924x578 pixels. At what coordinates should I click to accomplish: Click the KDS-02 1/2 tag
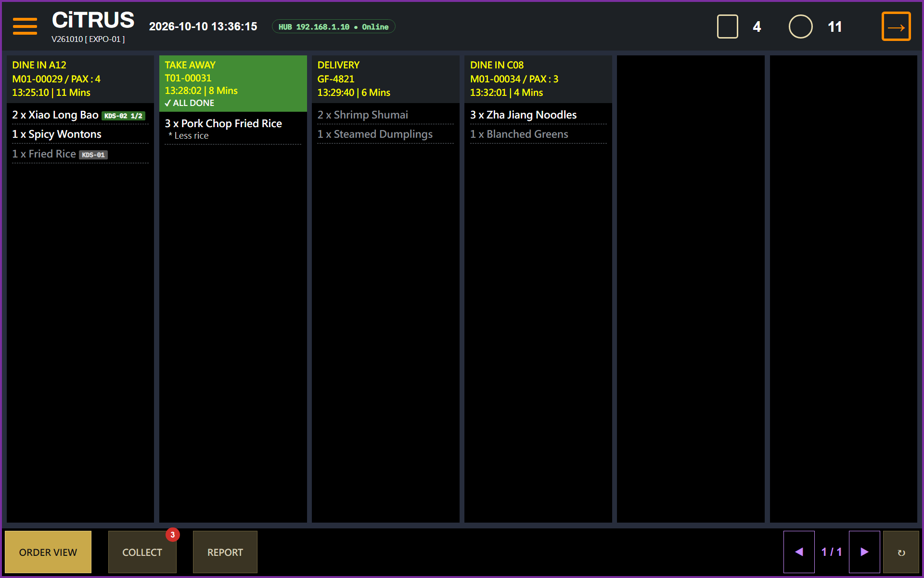tap(123, 116)
